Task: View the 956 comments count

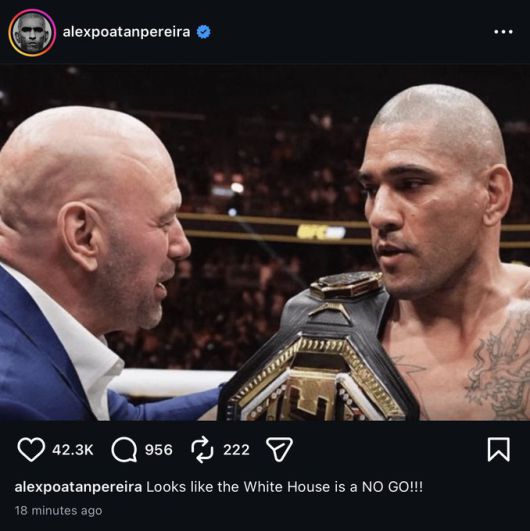Action: (158, 450)
